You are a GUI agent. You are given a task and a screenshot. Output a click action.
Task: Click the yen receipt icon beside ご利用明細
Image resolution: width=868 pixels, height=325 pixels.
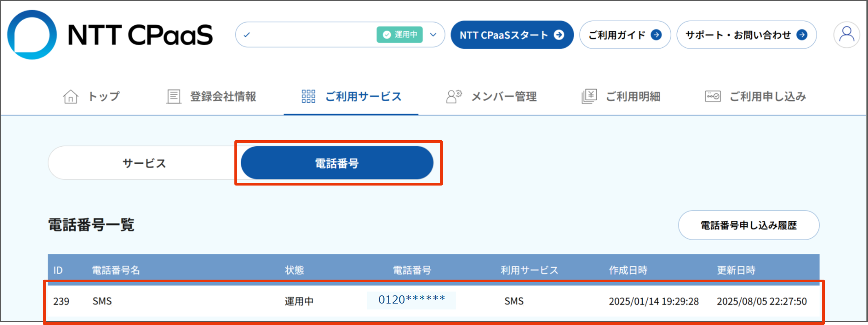589,97
